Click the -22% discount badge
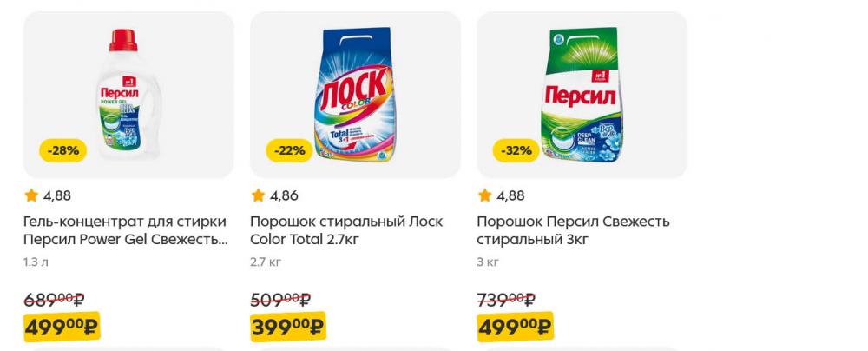 tap(290, 150)
